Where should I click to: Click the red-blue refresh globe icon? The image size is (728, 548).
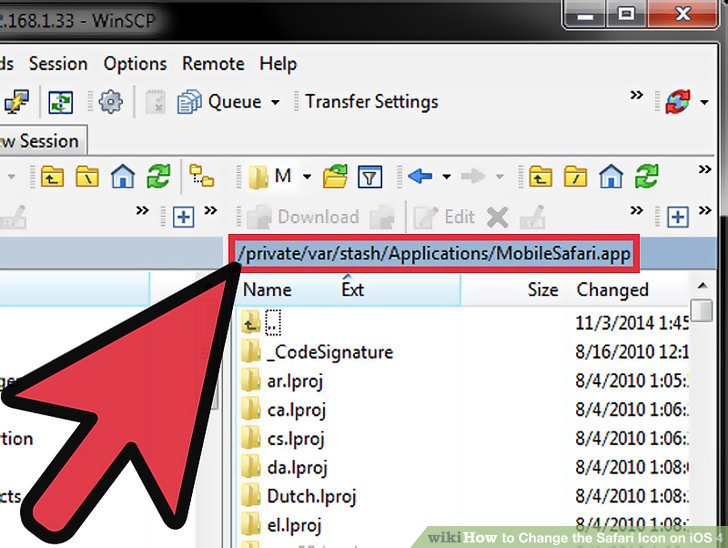(678, 102)
